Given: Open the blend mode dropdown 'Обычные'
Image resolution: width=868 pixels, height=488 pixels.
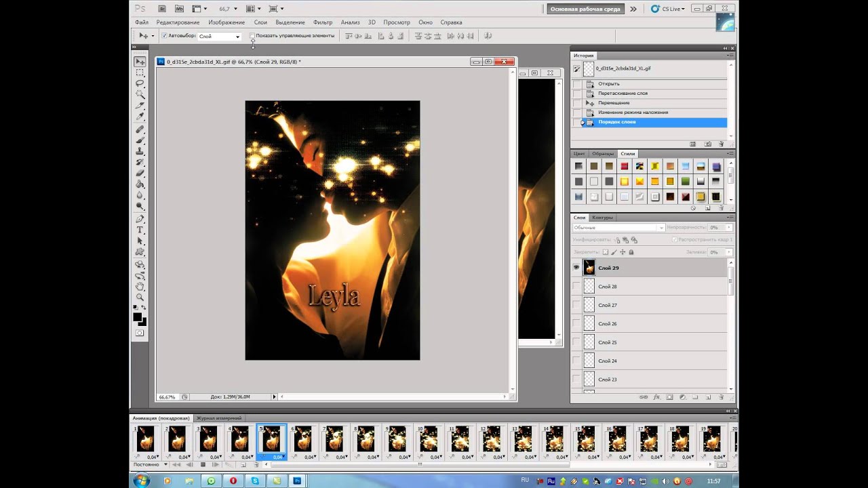Looking at the screenshot, I should pos(618,228).
